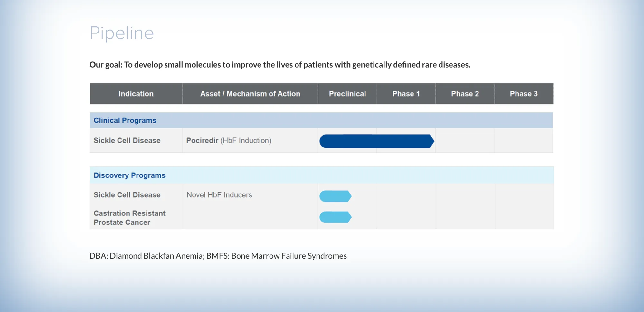
Task: Click the light blue Novel HbF Inducers bar
Action: point(336,196)
